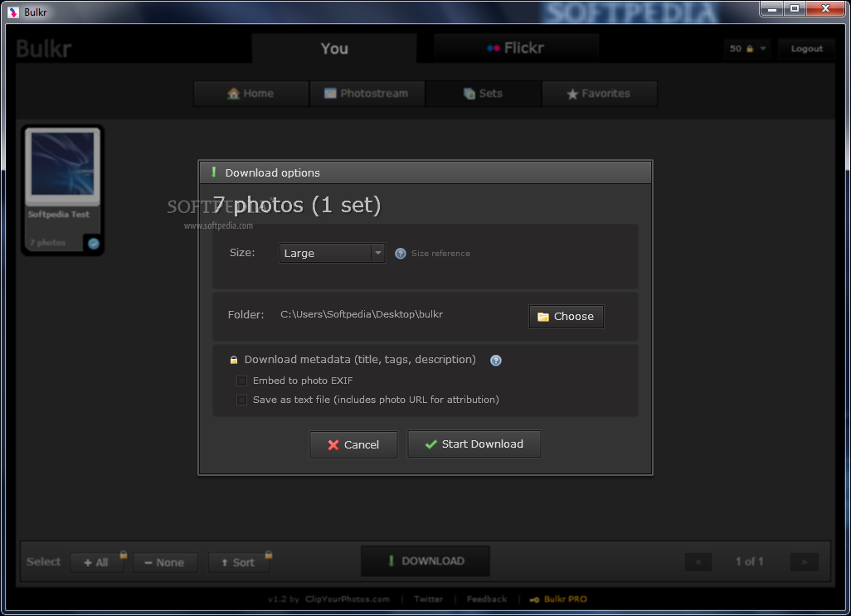Click the lock icon next to 50
This screenshot has width=851, height=616.
point(750,49)
